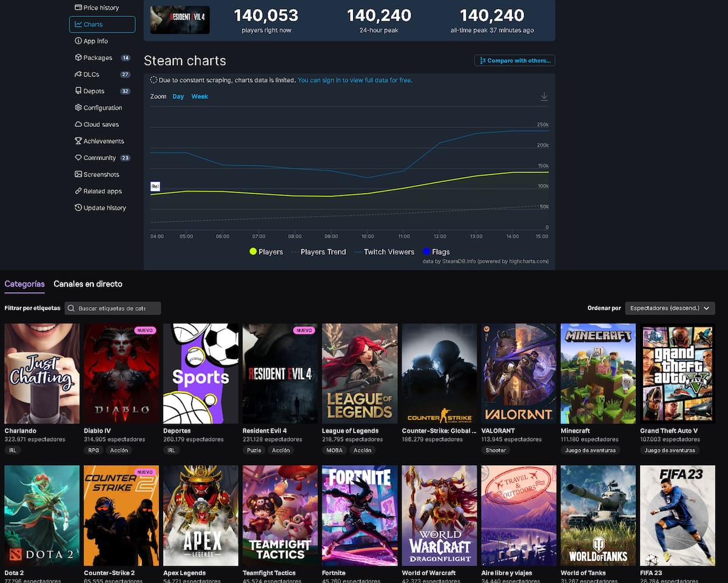Image resolution: width=728 pixels, height=583 pixels.
Task: Open Counter-Strike Global Offensive cover
Action: [x=440, y=373]
